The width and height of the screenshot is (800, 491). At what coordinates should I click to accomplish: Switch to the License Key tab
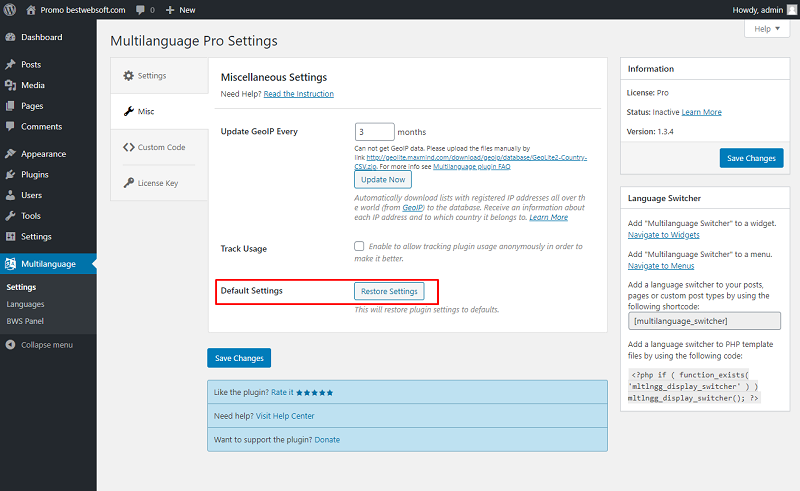click(x=159, y=183)
